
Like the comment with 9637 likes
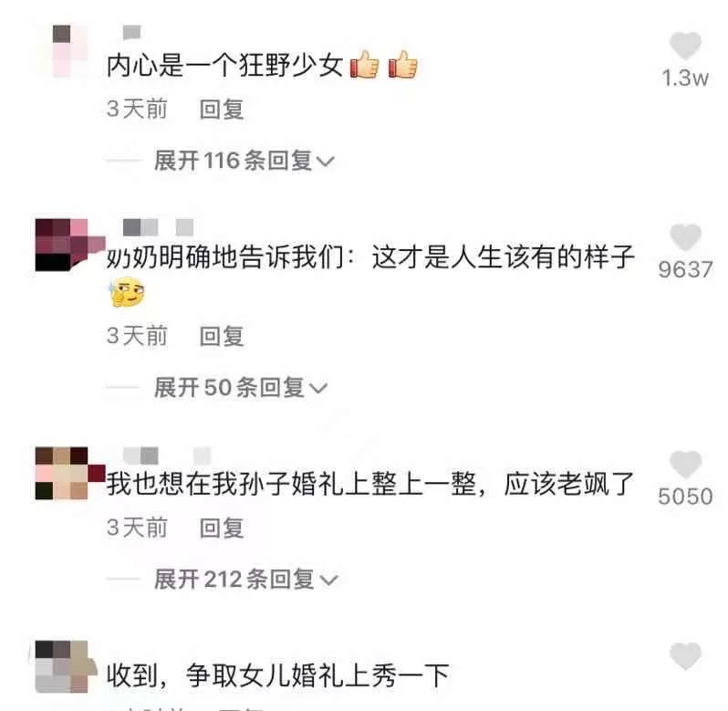[x=685, y=236]
